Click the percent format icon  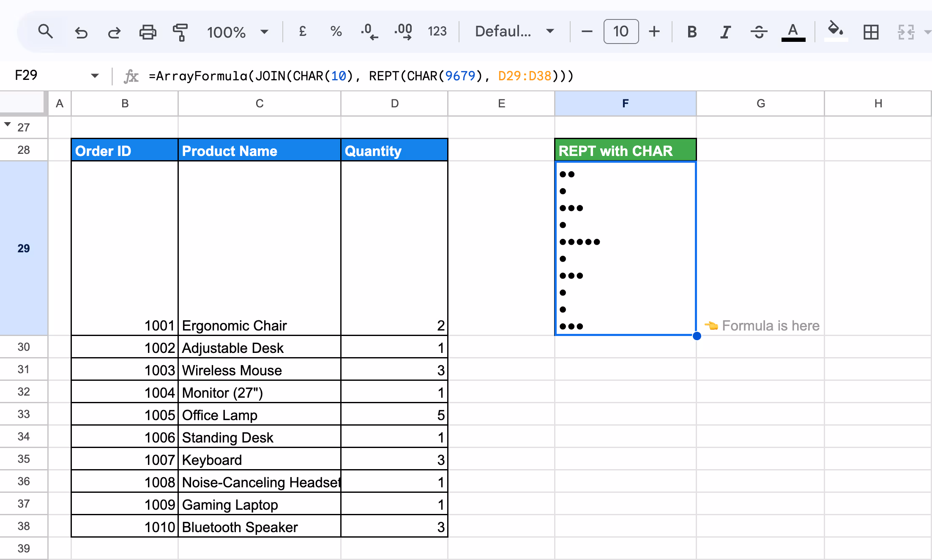click(x=336, y=32)
